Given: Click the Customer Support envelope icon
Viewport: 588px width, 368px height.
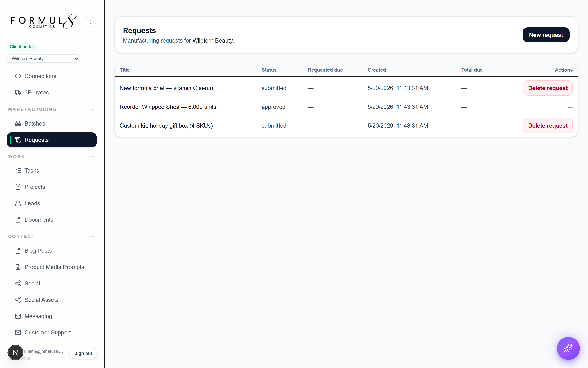Looking at the screenshot, I should (x=18, y=332).
